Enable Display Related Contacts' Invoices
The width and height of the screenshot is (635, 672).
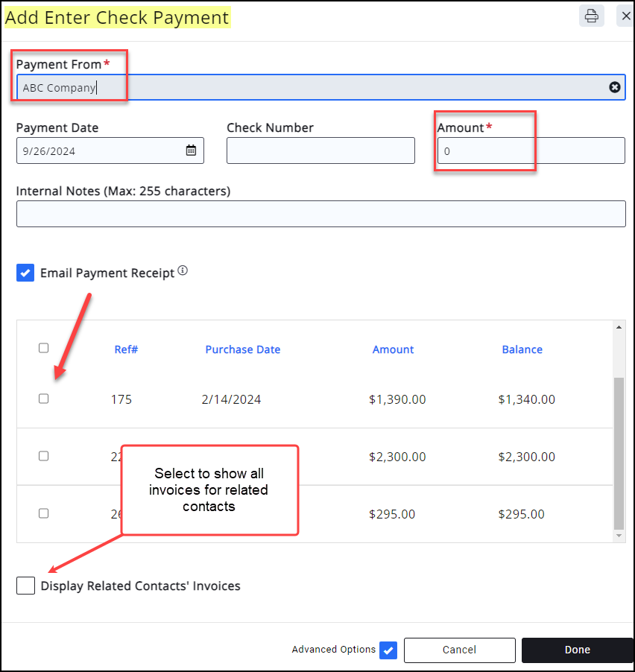coord(25,586)
